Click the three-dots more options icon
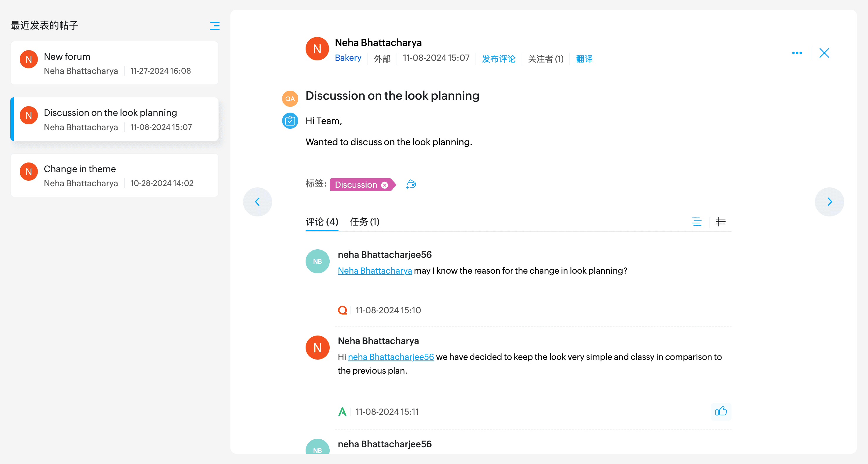The height and width of the screenshot is (464, 868). click(797, 53)
